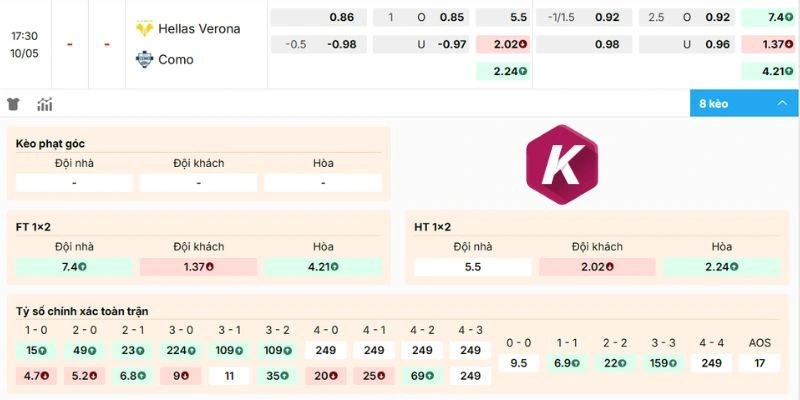Bet correct score 2-1 at 23

(x=133, y=351)
